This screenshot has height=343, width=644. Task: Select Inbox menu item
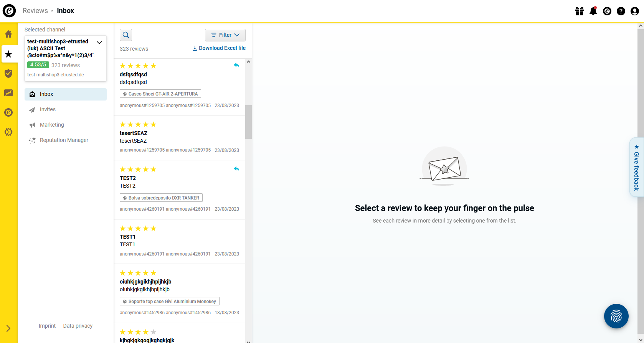(x=66, y=94)
